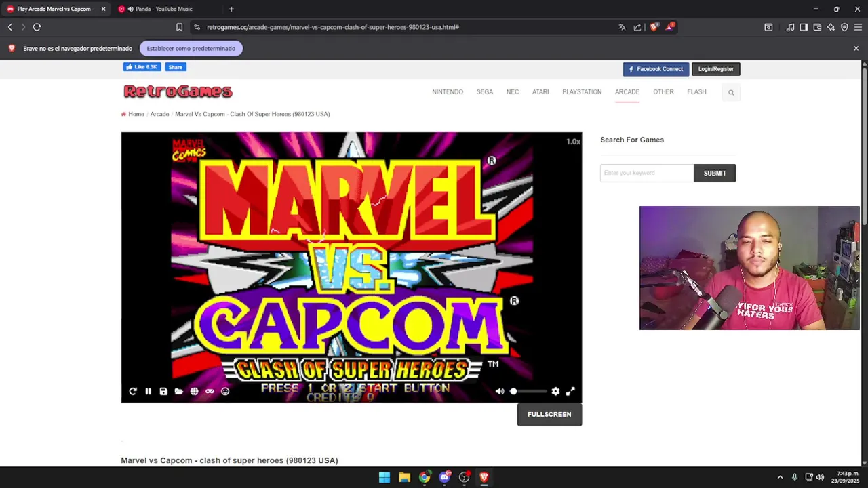Reload the current page
The width and height of the screenshot is (868, 488).
coord(37,27)
